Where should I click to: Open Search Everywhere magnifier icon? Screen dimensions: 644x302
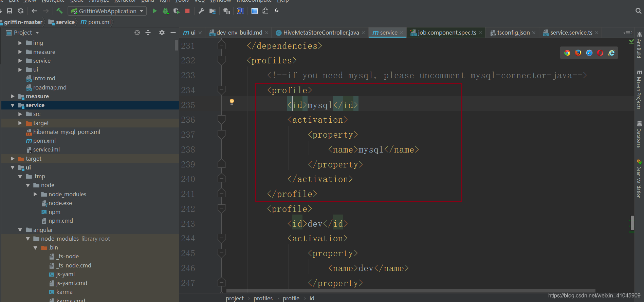click(638, 11)
